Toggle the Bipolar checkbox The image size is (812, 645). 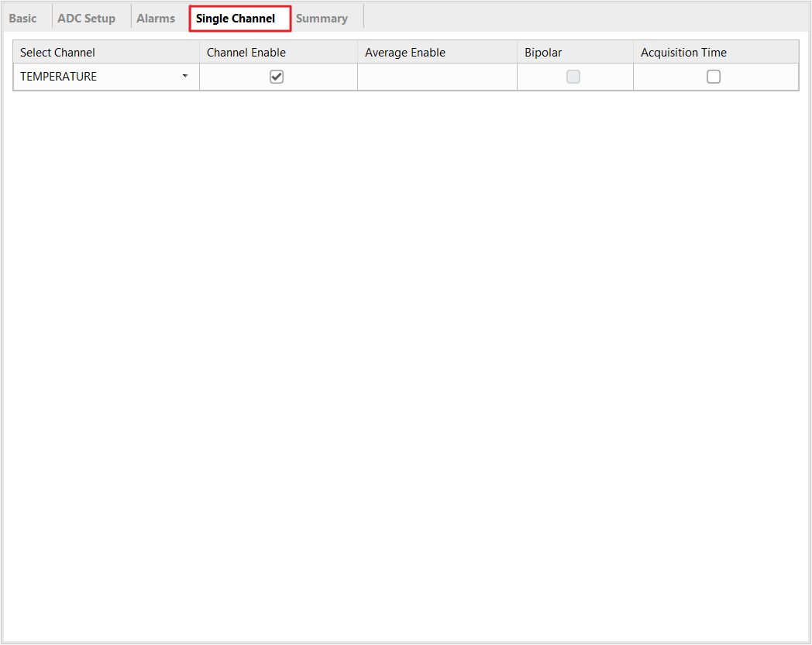[573, 77]
